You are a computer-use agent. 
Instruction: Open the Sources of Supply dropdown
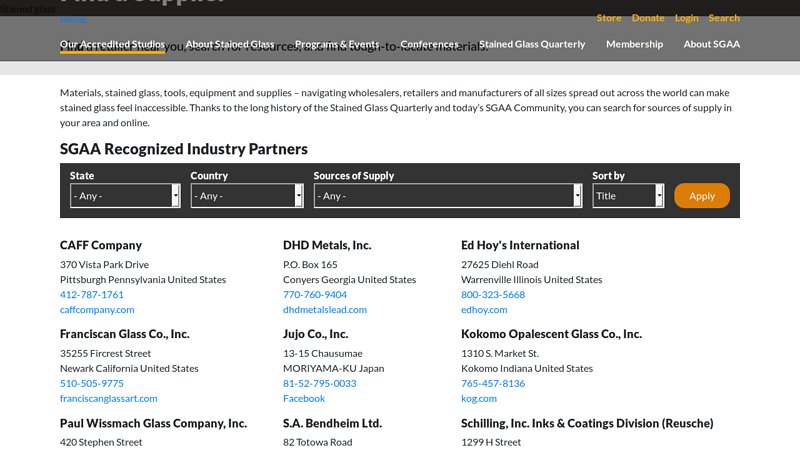click(x=447, y=196)
